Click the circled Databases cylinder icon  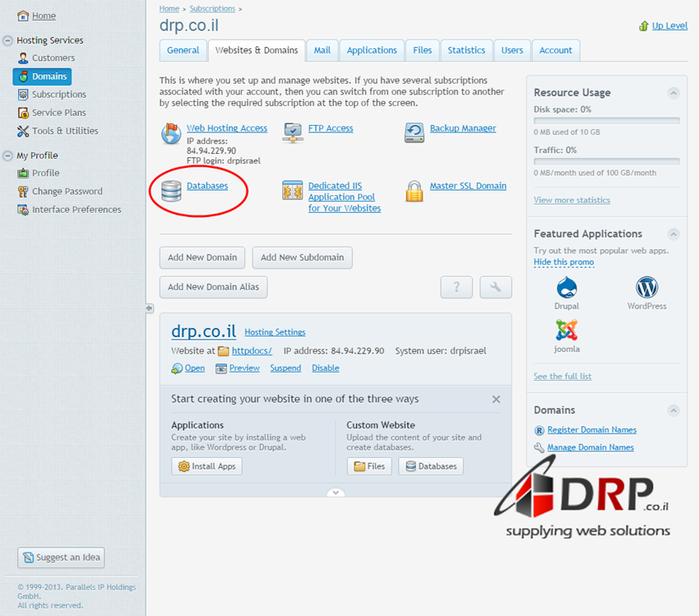171,191
